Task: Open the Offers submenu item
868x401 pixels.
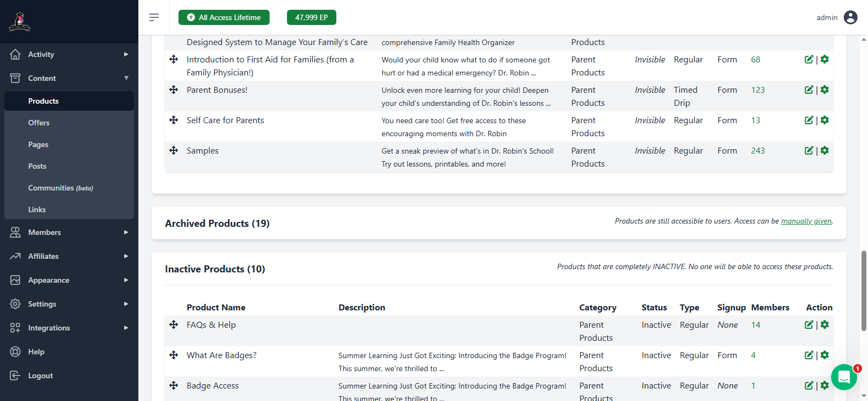Action: coord(39,123)
